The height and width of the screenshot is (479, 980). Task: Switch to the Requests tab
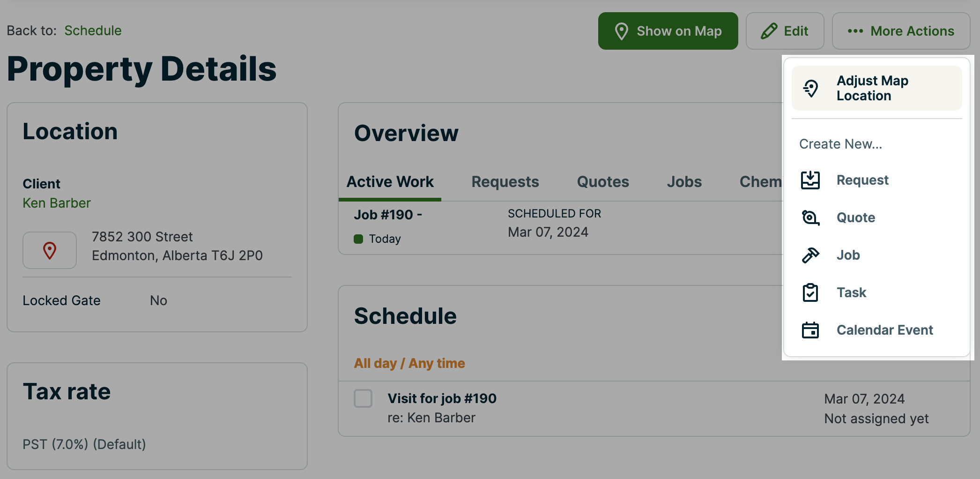(505, 182)
